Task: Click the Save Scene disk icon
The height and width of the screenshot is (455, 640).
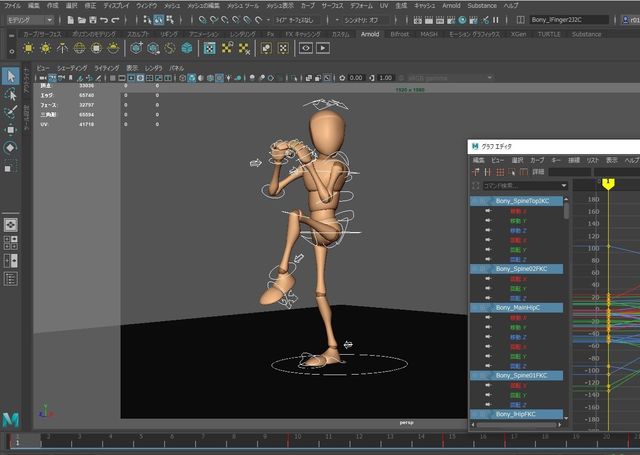Action: (93, 20)
